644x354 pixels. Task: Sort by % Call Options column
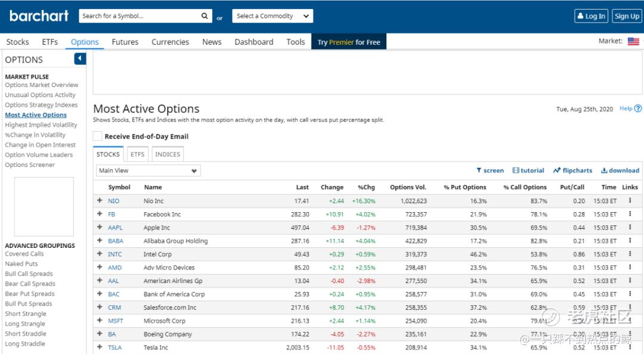click(525, 187)
